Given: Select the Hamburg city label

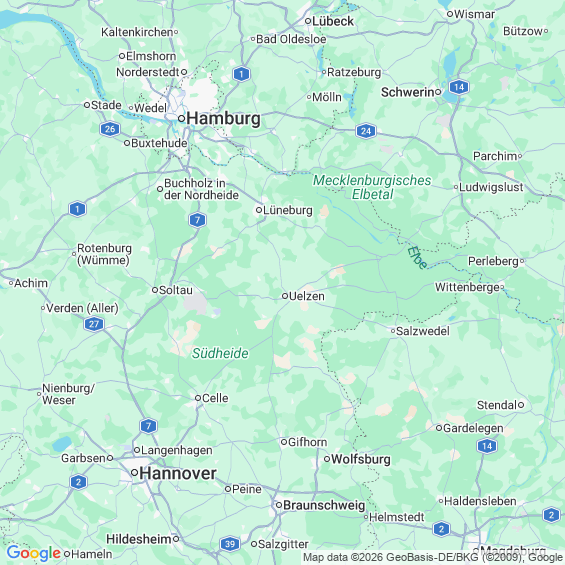Looking at the screenshot, I should pyautogui.click(x=223, y=119).
